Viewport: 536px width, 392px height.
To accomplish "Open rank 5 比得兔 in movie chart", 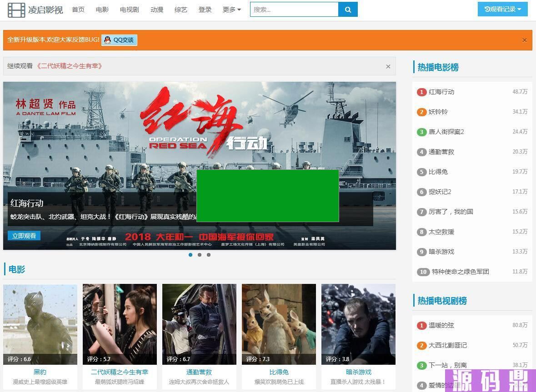I will point(438,172).
